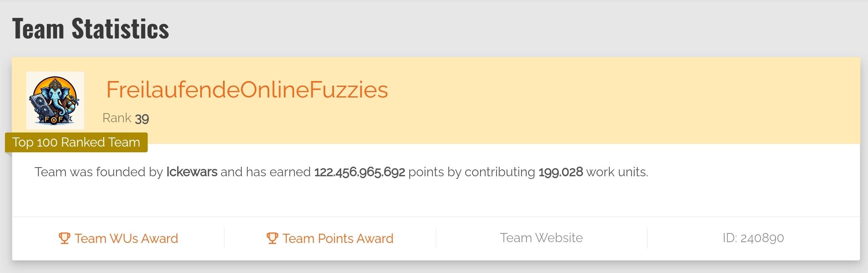Viewport: 868px width, 273px height.
Task: Click the work units count 199.028
Action: pos(561,172)
